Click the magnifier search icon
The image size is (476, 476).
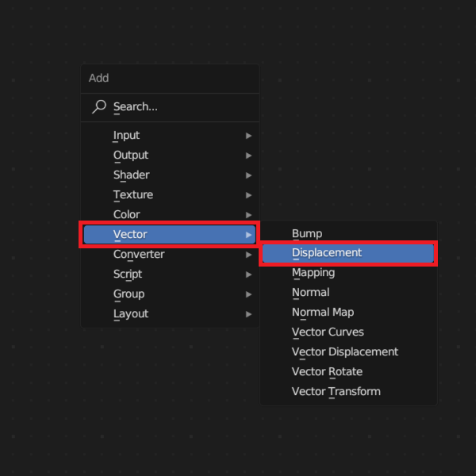pos(99,106)
